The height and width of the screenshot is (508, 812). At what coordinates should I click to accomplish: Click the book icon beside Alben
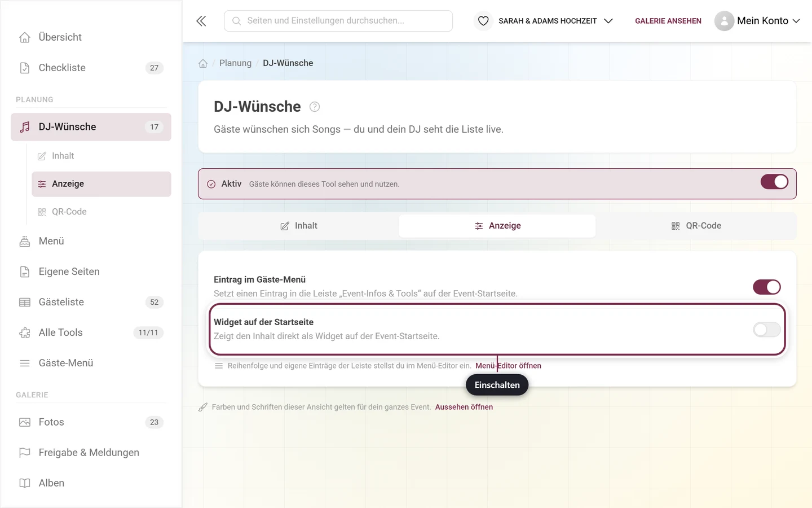point(25,483)
